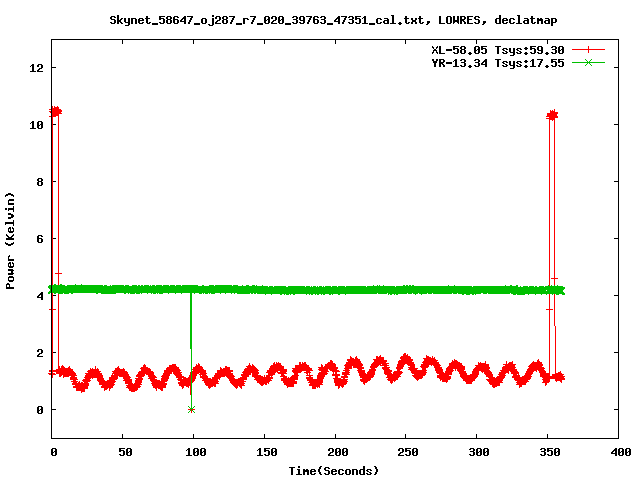This screenshot has height=480, width=640.
Task: Click the green asterisk outlier marker at zero power
Action: tap(191, 409)
